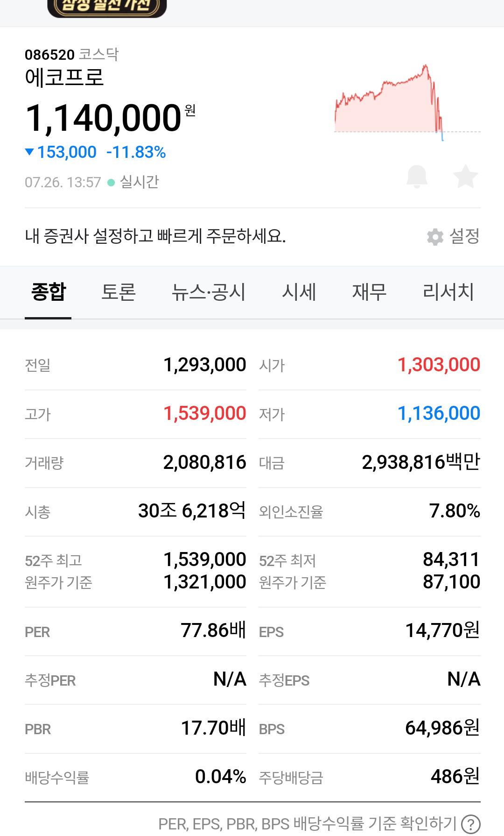Click the settings gear icon
The width and height of the screenshot is (504, 836).
point(435,237)
